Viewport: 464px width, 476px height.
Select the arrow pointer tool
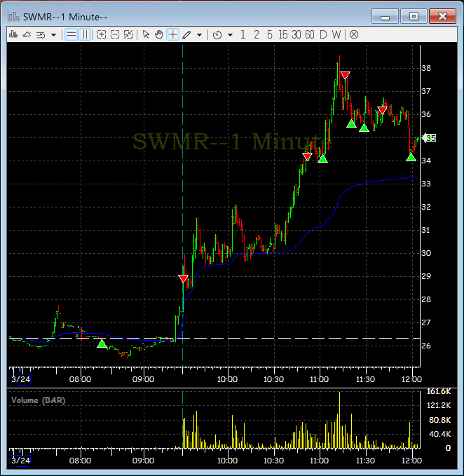(x=146, y=34)
